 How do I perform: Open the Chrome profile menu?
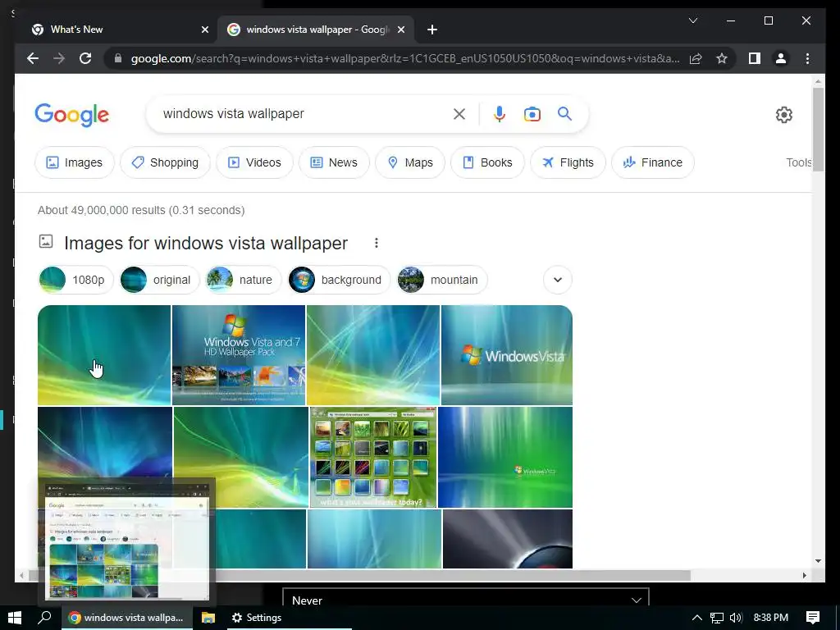click(x=781, y=58)
